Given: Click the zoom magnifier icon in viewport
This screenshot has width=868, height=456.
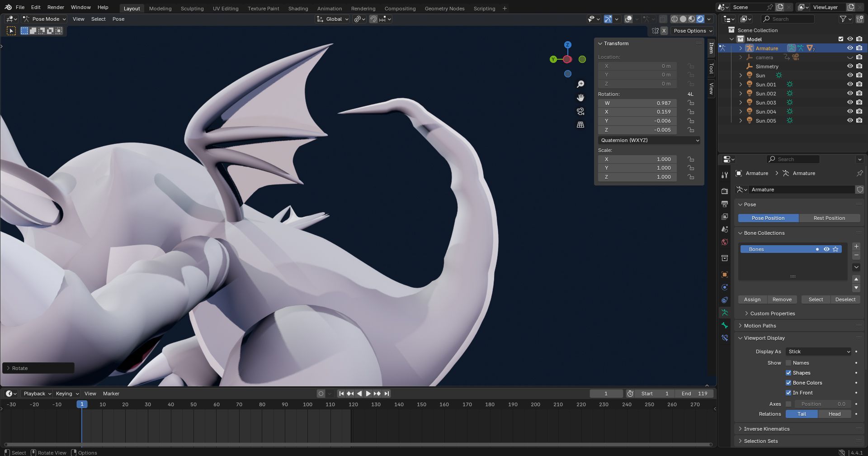Looking at the screenshot, I should pos(580,84).
